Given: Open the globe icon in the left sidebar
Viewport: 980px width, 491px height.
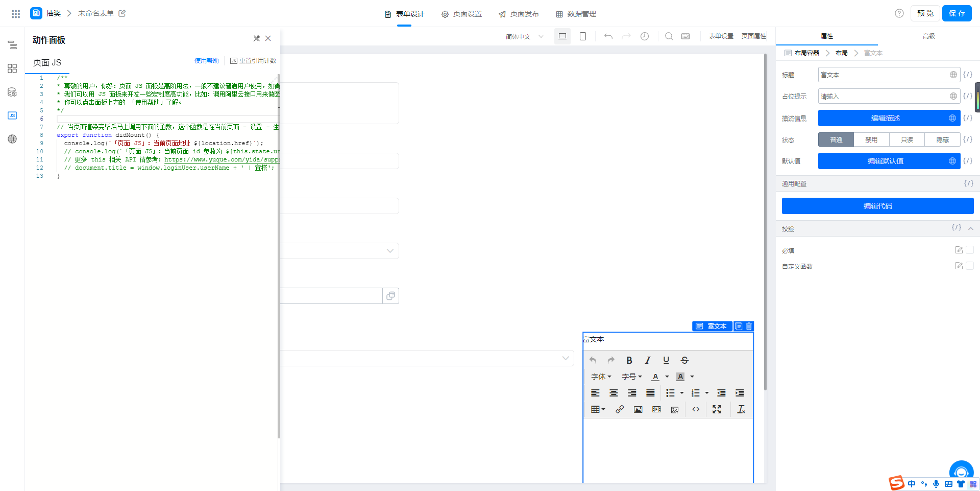Looking at the screenshot, I should pyautogui.click(x=12, y=139).
